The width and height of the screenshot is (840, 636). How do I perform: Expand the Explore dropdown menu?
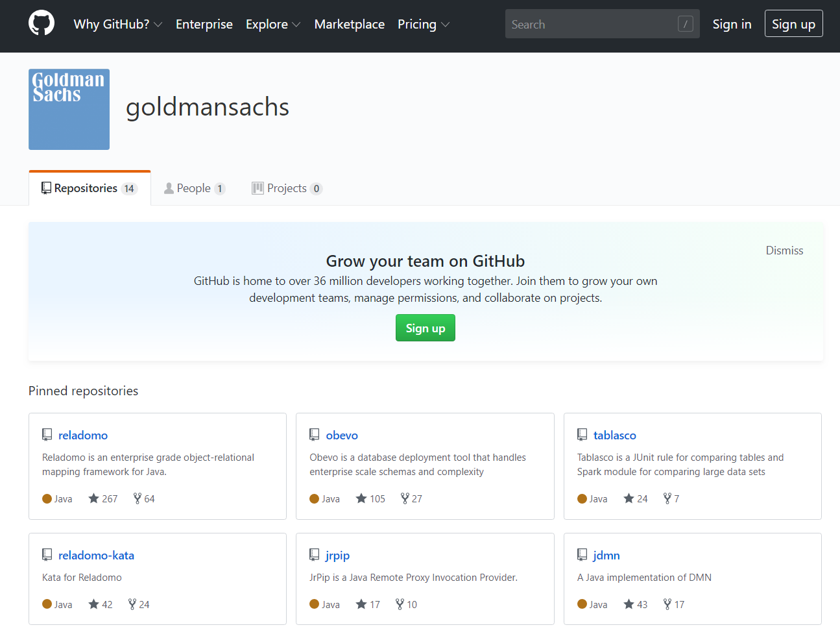(272, 24)
